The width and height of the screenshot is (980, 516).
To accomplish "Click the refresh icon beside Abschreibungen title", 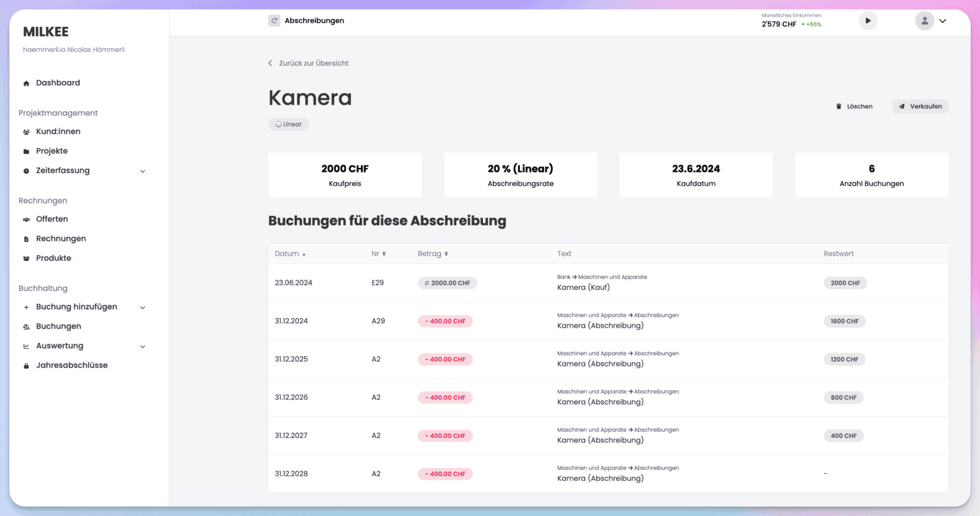I will [x=274, y=20].
